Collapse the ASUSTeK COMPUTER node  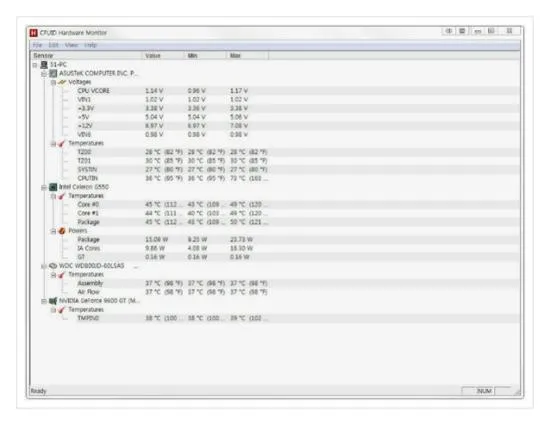[x=44, y=74]
